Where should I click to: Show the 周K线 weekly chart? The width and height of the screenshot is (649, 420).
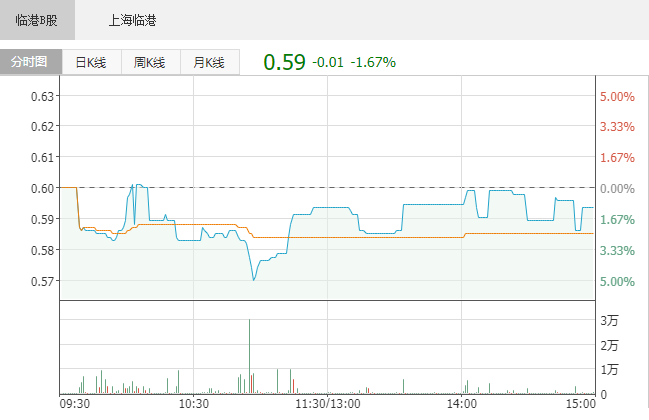[150, 62]
